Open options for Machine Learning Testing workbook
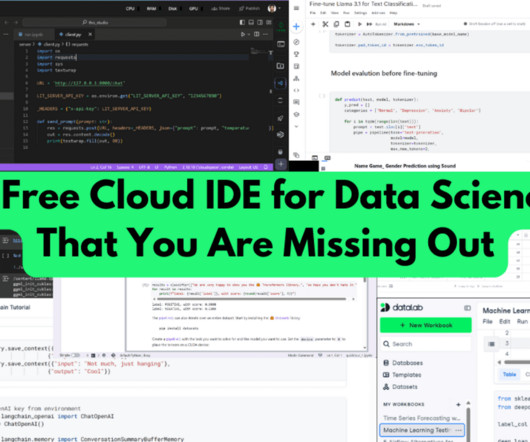 click(x=458, y=430)
